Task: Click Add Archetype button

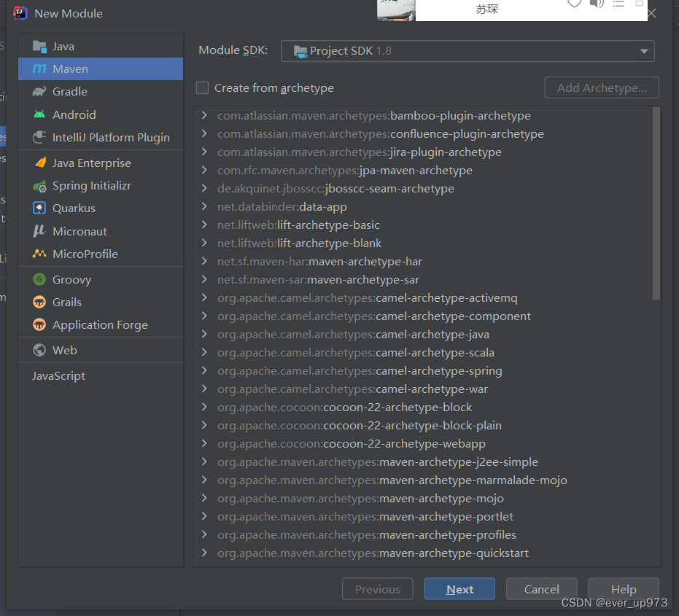Action: click(x=602, y=88)
